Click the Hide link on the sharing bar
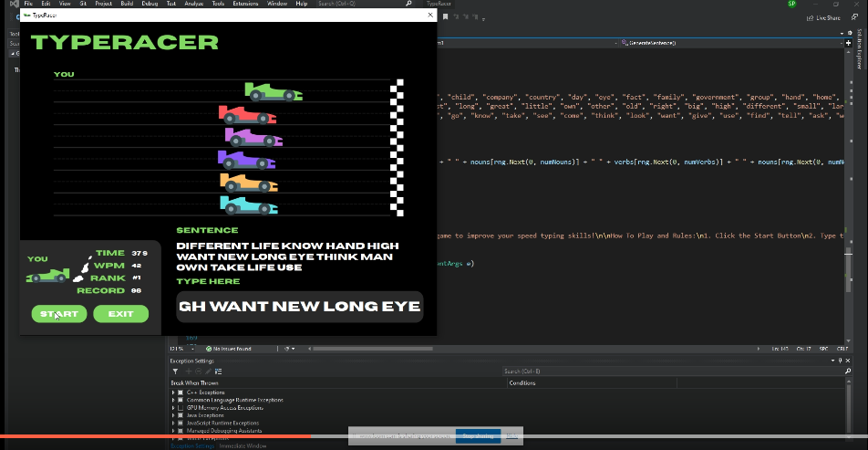The height and width of the screenshot is (450, 868). point(512,435)
